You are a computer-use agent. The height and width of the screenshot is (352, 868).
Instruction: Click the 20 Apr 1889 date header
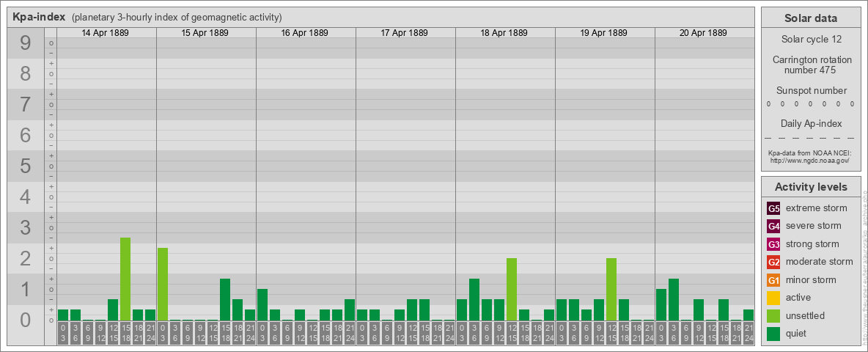coord(703,33)
